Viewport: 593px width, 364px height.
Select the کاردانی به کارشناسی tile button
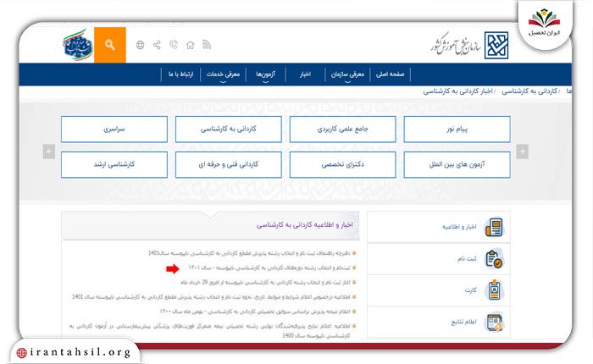coord(229,130)
